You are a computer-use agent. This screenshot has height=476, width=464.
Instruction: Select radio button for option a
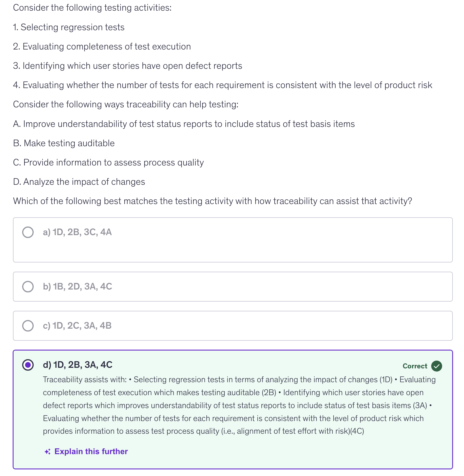[28, 232]
